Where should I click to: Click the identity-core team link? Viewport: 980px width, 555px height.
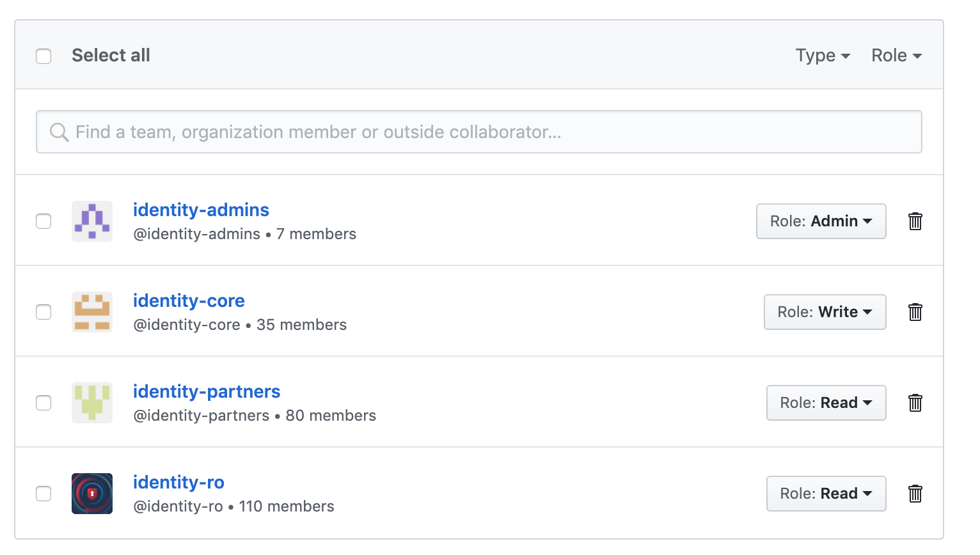click(x=189, y=301)
